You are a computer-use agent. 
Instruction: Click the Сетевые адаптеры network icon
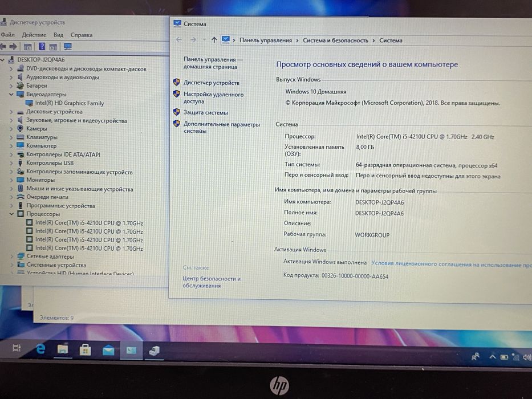(21, 256)
